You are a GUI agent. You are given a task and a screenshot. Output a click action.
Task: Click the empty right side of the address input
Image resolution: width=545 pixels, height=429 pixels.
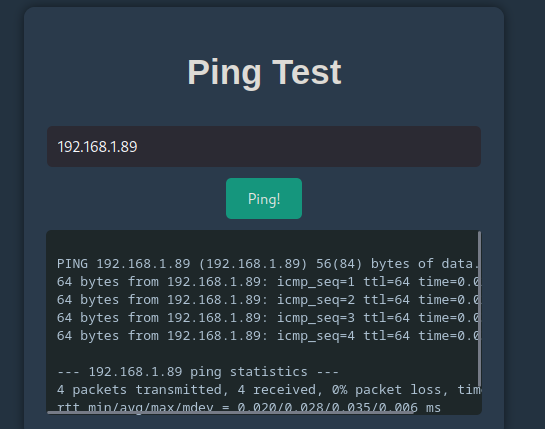309,146
